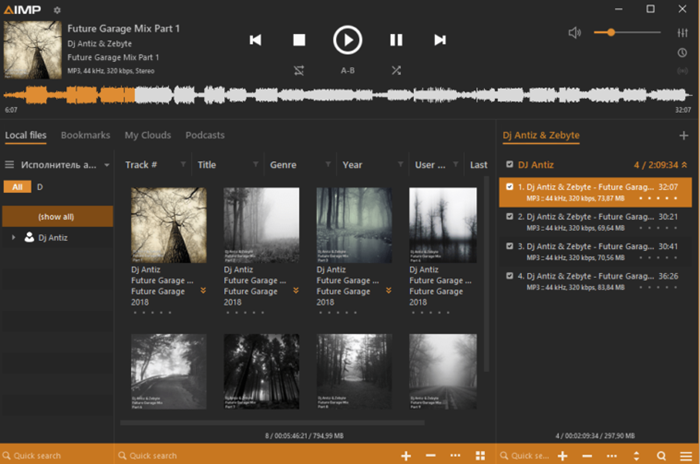Click the A-B repeat button

348,71
